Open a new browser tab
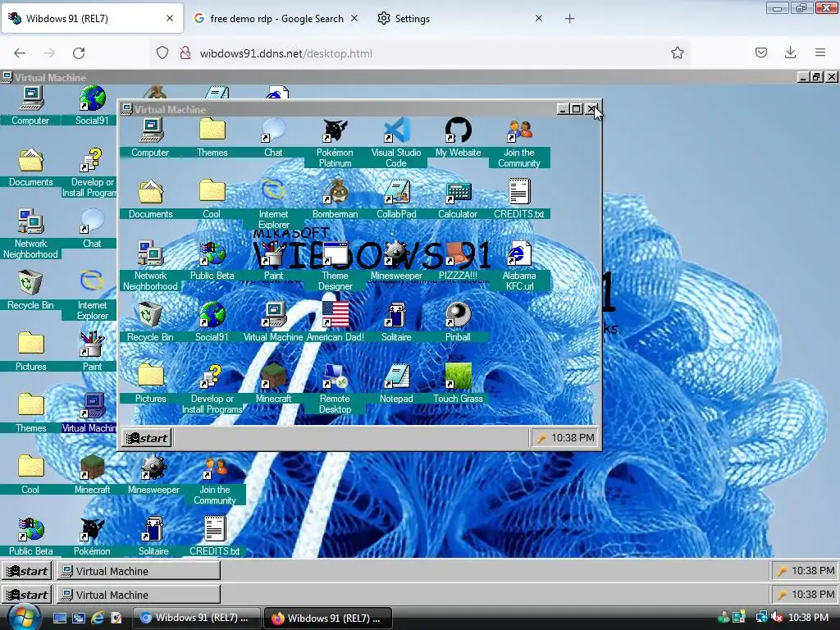Viewport: 840px width, 630px height. tap(569, 19)
